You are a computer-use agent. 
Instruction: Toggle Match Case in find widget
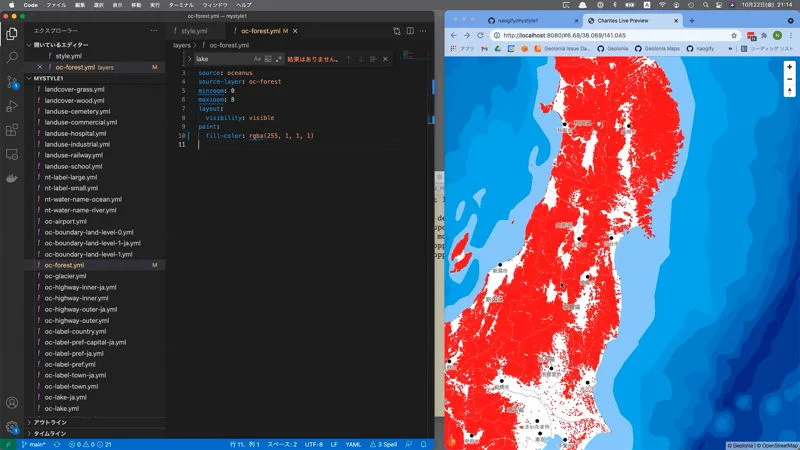tap(257, 59)
